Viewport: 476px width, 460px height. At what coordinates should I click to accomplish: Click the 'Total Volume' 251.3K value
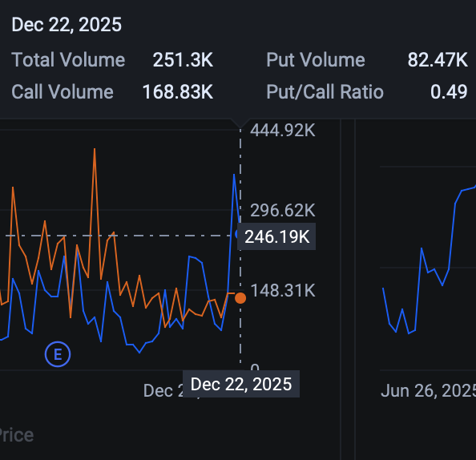click(x=183, y=60)
